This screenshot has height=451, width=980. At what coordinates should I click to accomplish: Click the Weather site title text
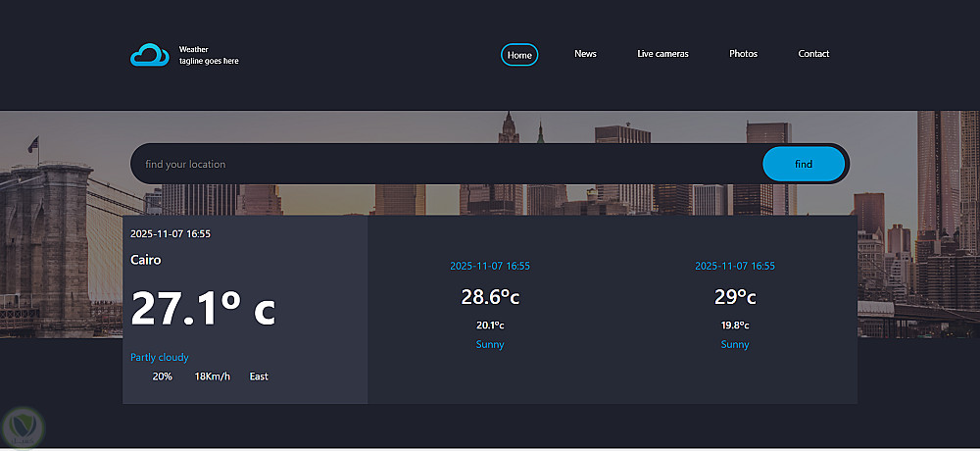(193, 49)
